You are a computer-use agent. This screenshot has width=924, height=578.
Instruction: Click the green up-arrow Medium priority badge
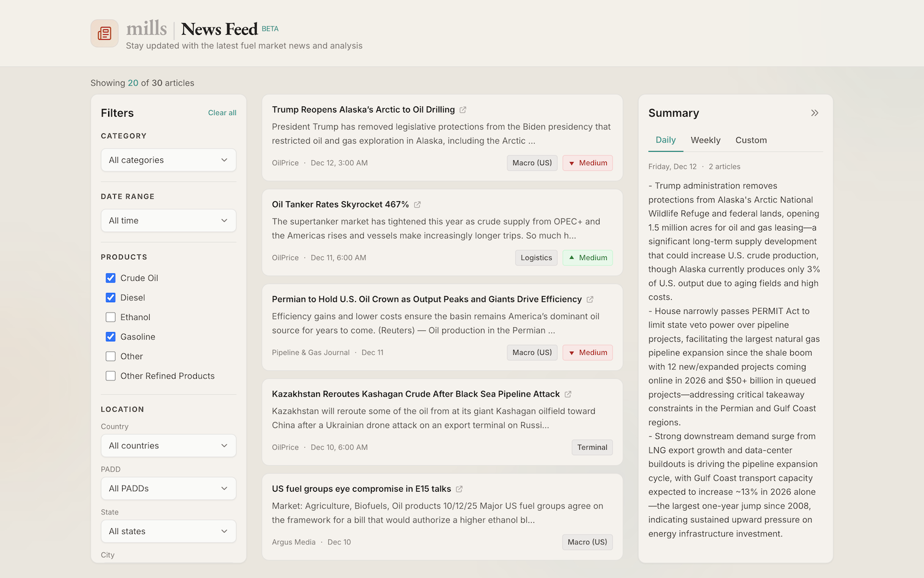tap(587, 258)
